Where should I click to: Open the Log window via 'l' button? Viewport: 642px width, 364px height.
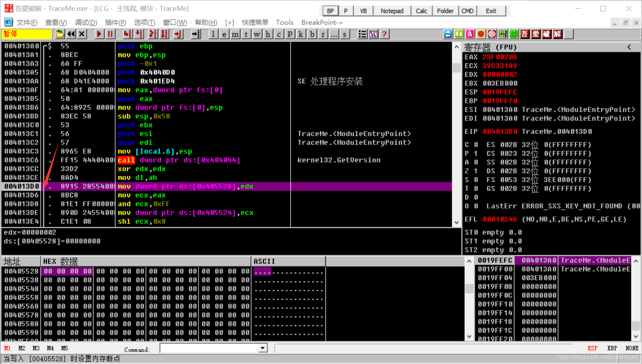(x=213, y=34)
